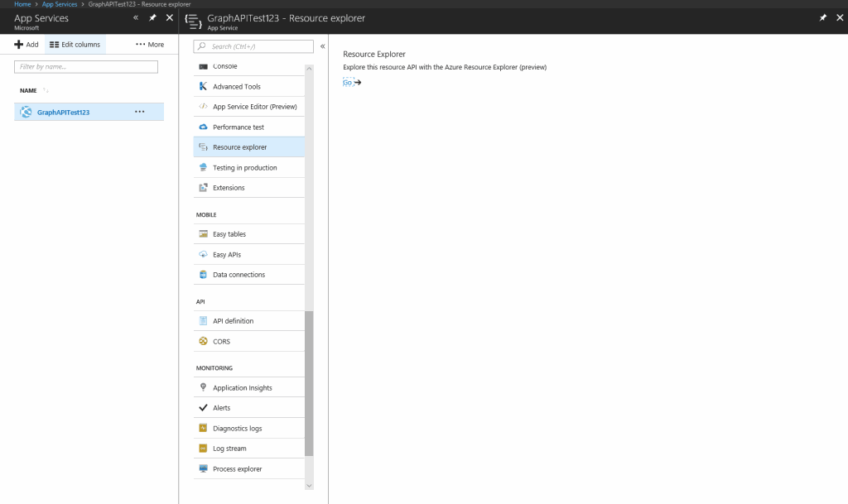Click the Process explorer monitor icon

(204, 469)
